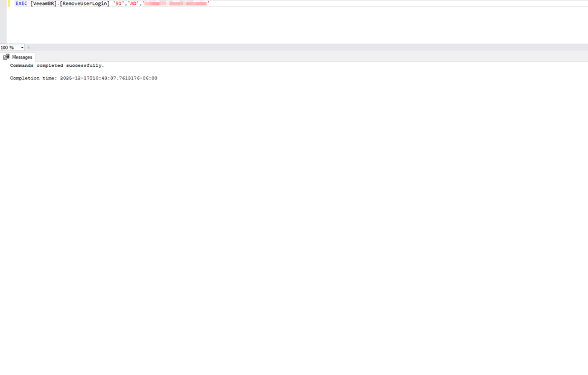Click the '91' string parameter
588x375 pixels.
pos(118,4)
